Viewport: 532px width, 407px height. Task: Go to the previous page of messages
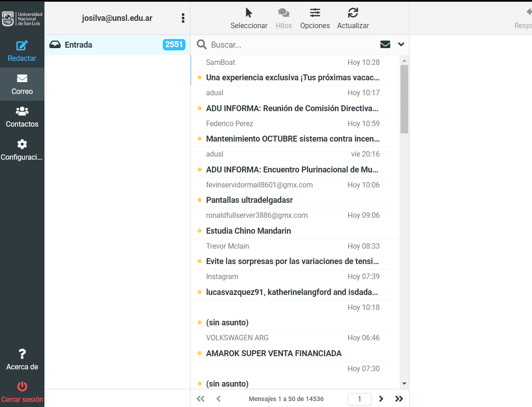point(219,398)
